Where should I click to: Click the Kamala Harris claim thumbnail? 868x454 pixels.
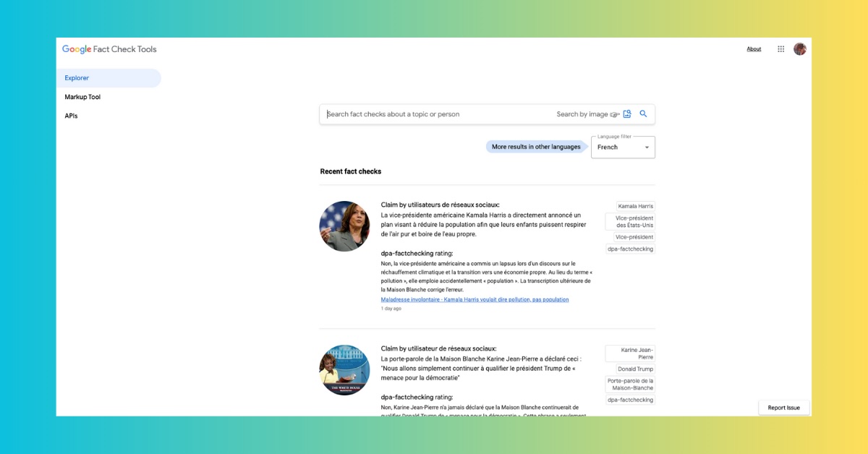[344, 226]
